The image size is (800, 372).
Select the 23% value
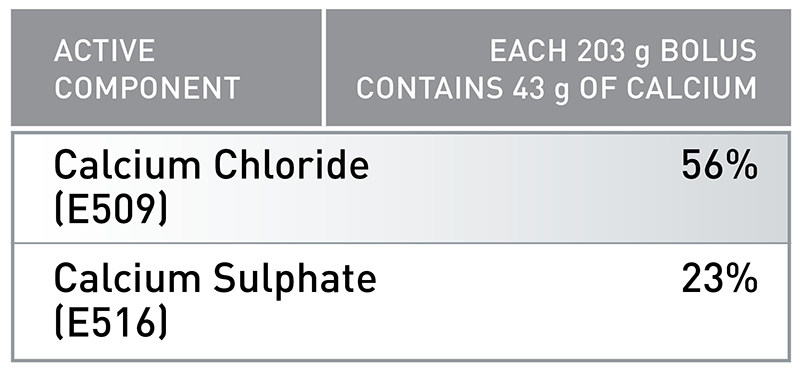(720, 280)
